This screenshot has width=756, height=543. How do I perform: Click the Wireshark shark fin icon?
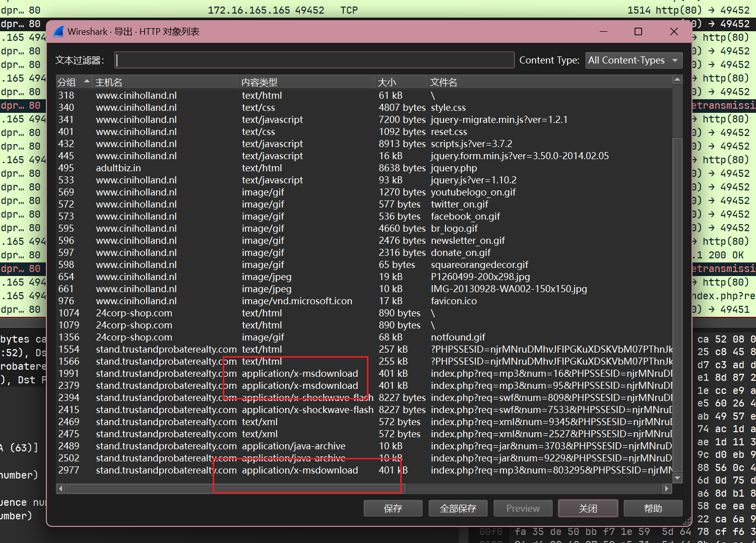tap(58, 32)
